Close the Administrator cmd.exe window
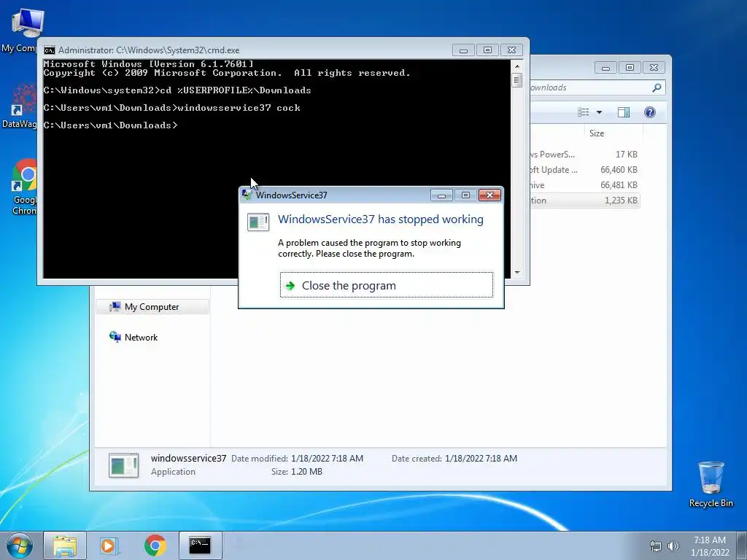The image size is (747, 560). point(511,50)
